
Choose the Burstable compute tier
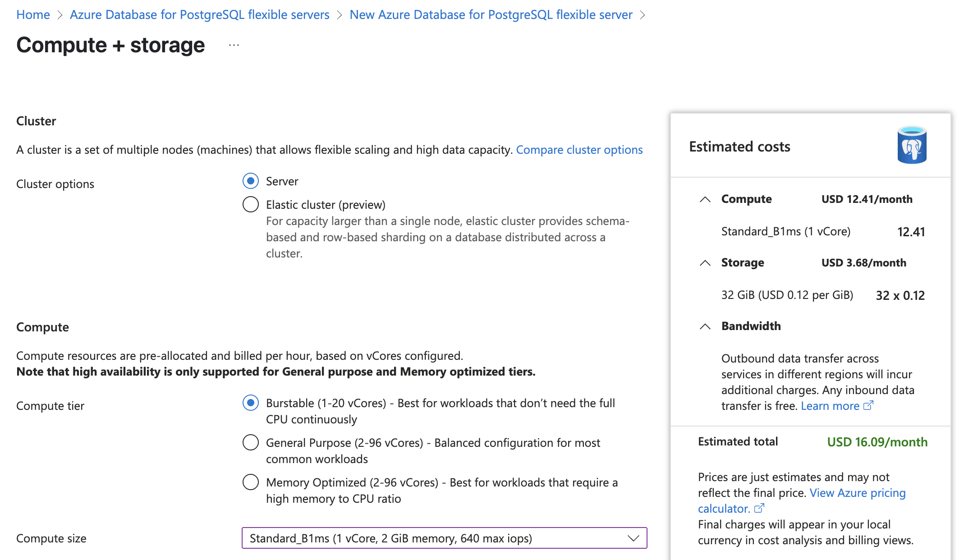(x=251, y=403)
